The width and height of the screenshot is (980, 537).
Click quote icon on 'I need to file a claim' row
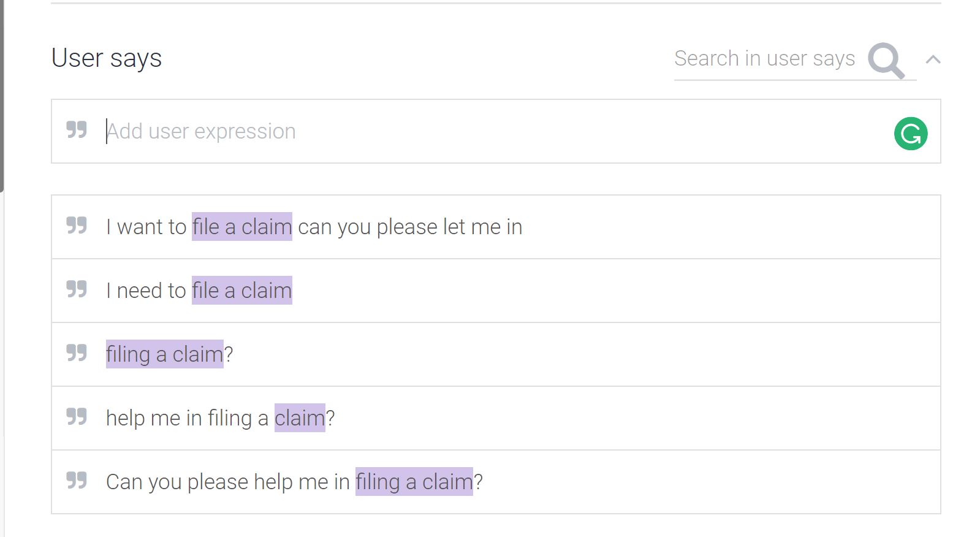point(77,289)
